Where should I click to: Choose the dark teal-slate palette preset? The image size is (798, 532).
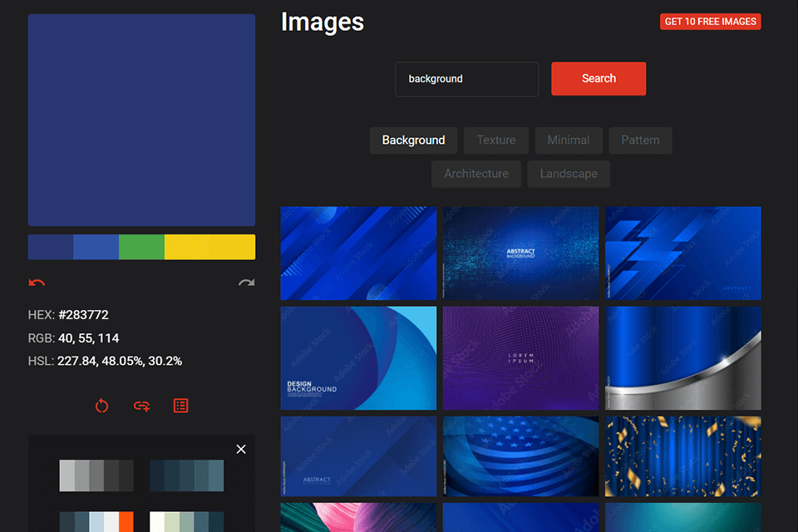(187, 475)
